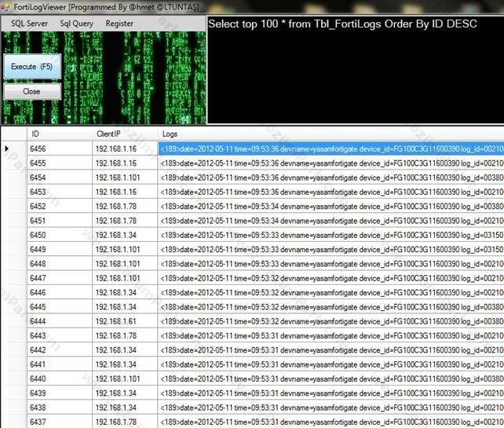Click ClientIP 192.168.1.101 in row 6447
The image size is (504, 428).
pos(125,278)
